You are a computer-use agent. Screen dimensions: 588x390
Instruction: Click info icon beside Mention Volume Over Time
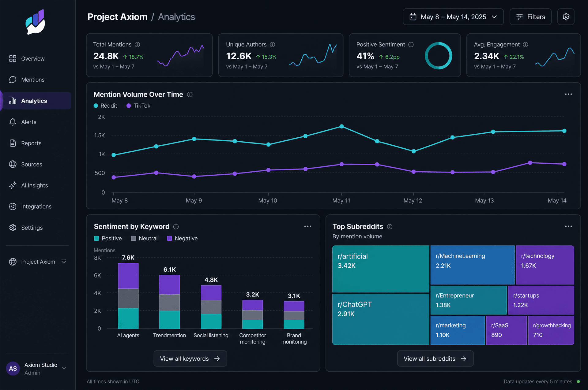coord(190,94)
